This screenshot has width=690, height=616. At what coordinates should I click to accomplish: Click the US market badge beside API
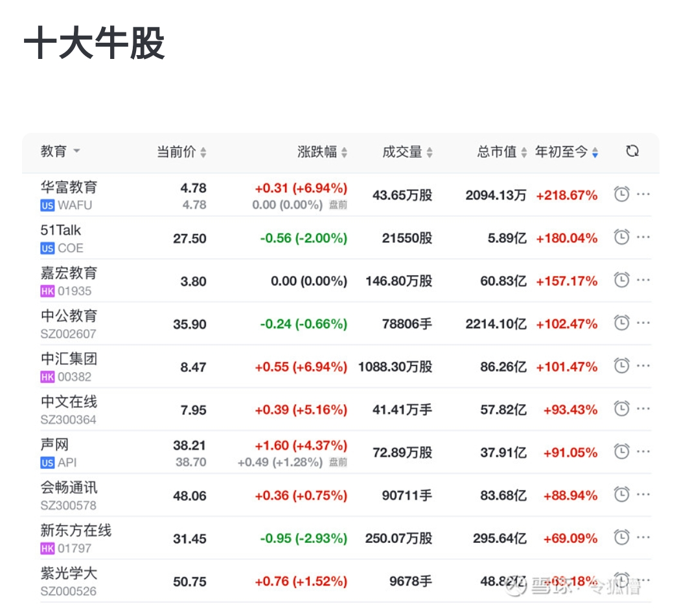[47, 463]
